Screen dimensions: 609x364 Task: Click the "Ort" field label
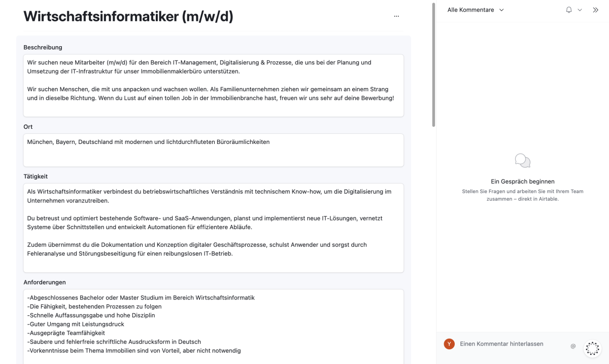(27, 127)
